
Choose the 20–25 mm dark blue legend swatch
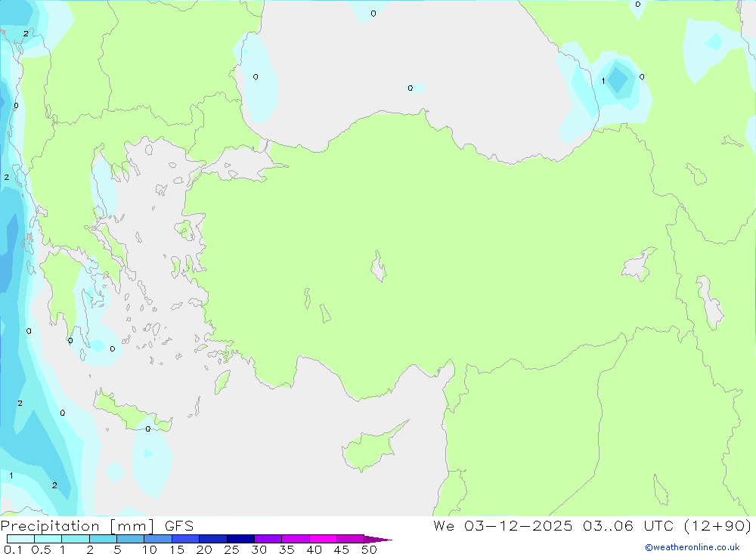click(x=212, y=539)
